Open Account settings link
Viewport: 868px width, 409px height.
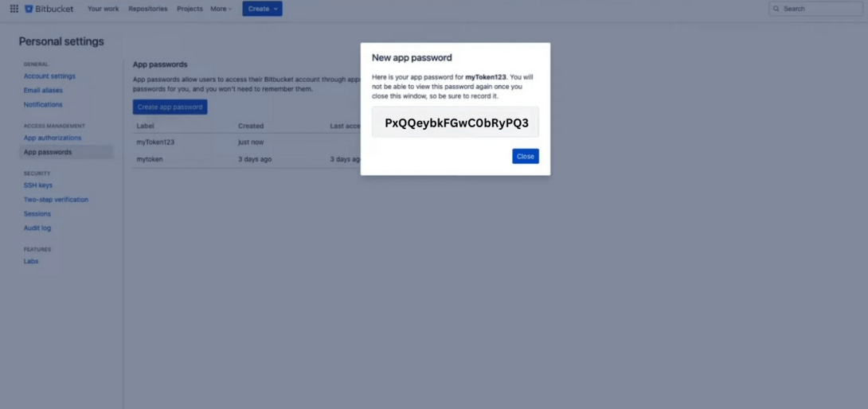point(49,76)
